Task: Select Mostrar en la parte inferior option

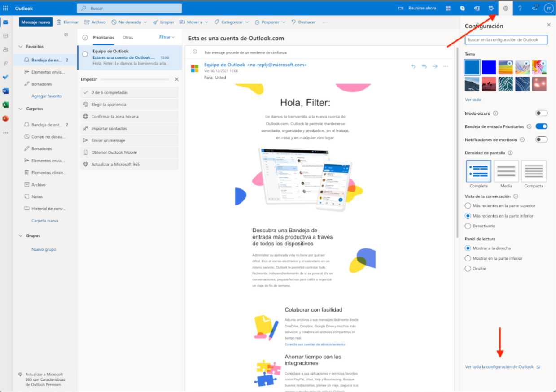Action: 468,258
